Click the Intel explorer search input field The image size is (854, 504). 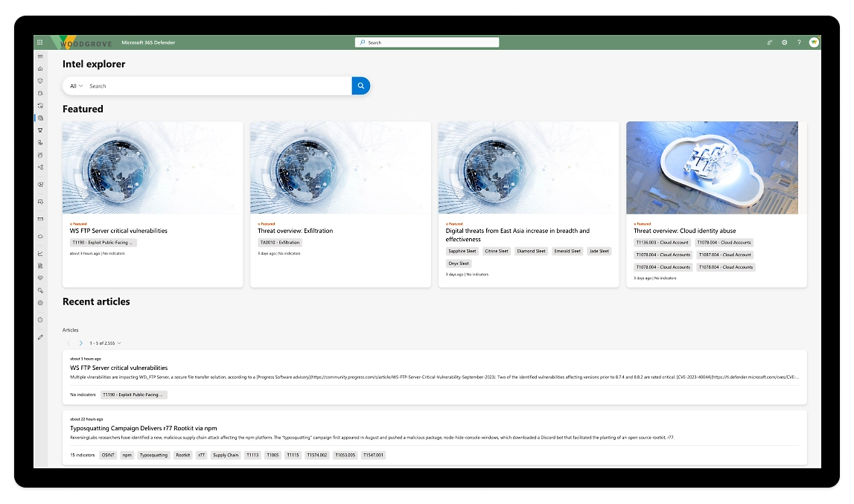(x=216, y=86)
